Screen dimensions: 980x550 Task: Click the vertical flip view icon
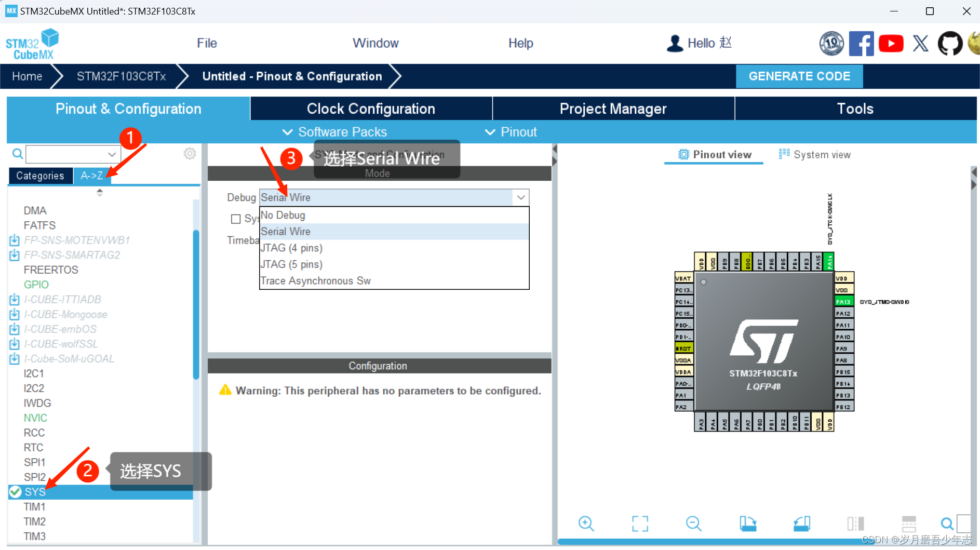pyautogui.click(x=855, y=523)
